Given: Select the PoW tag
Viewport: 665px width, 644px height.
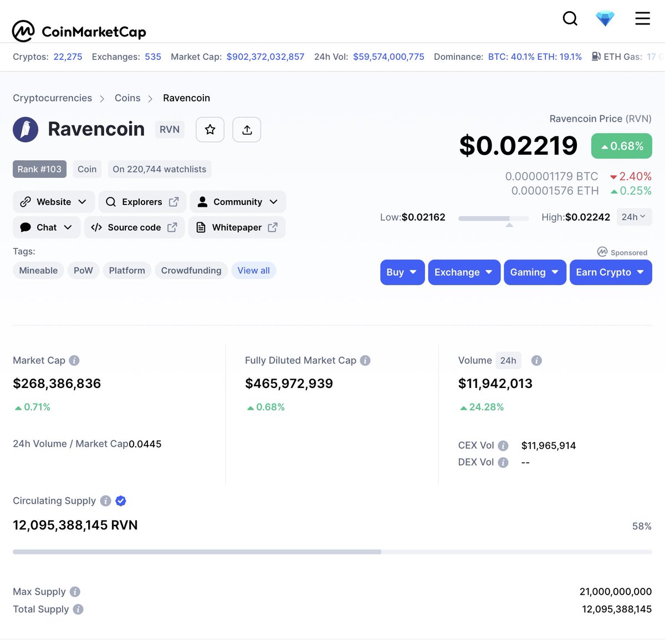Looking at the screenshot, I should [x=83, y=270].
